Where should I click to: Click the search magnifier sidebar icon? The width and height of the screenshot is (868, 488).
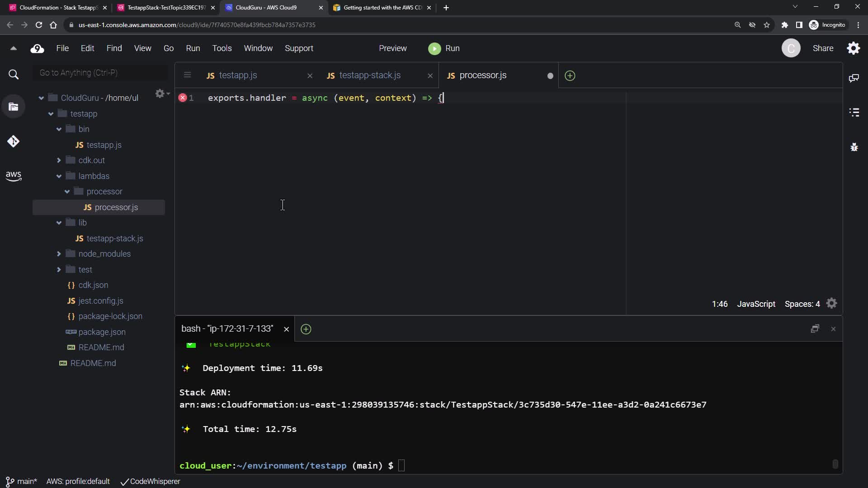(13, 75)
